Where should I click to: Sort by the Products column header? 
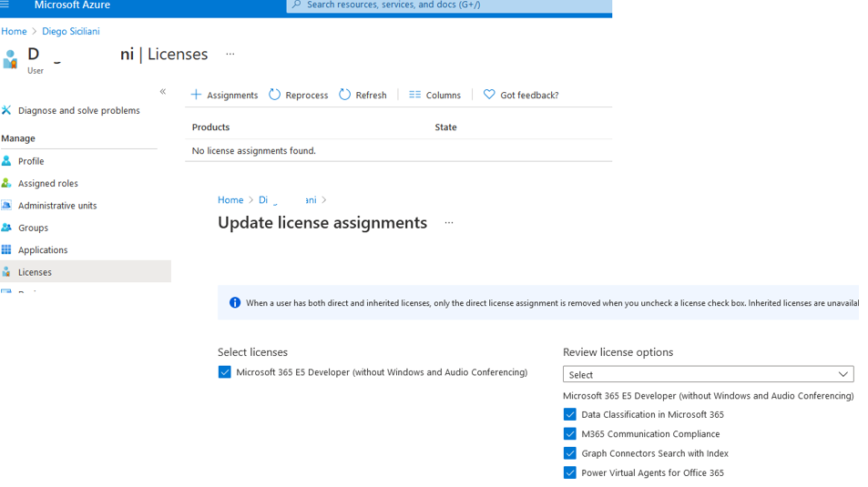click(210, 127)
